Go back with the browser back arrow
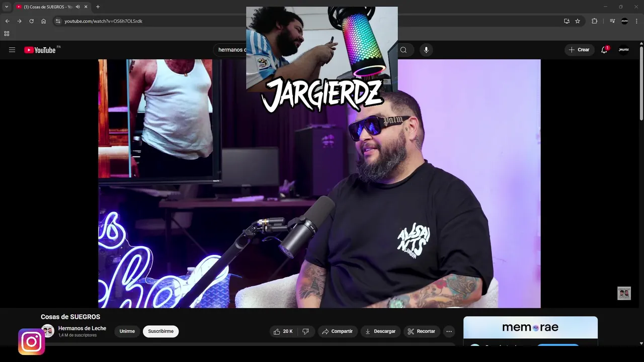The height and width of the screenshot is (362, 644). pos(7,21)
